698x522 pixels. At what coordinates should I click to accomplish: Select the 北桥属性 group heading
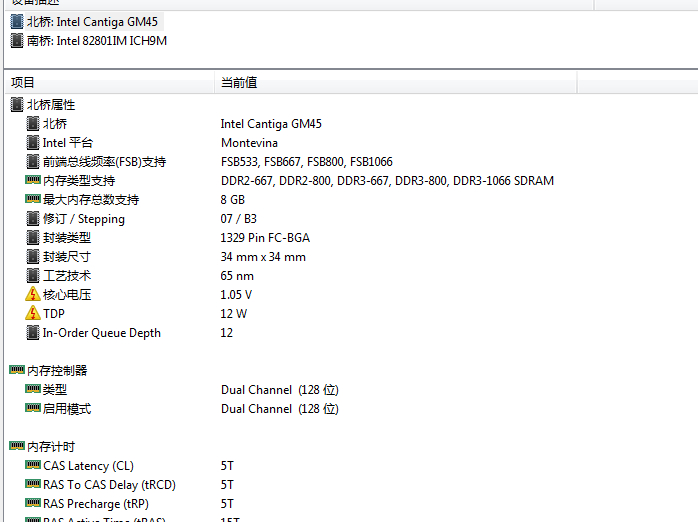click(51, 105)
